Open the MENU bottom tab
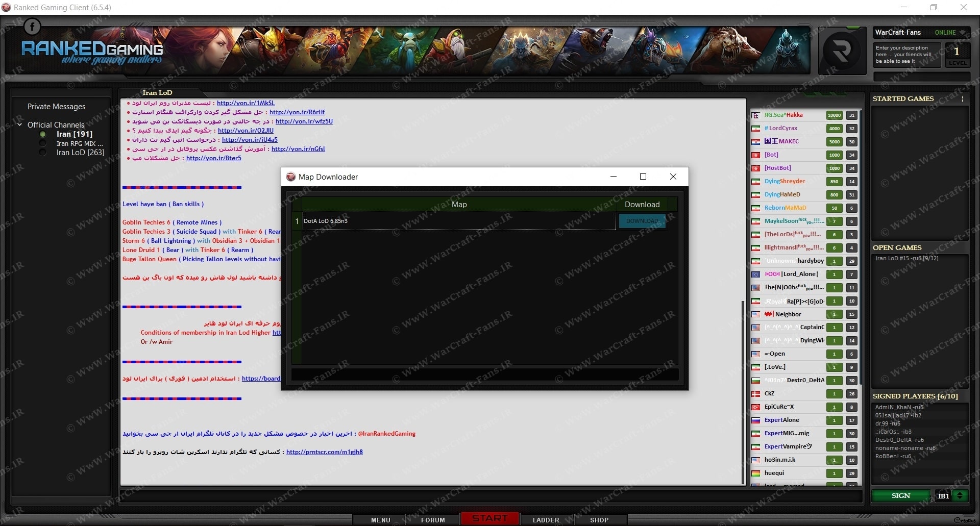Screen dimensions: 980x526 point(380,520)
